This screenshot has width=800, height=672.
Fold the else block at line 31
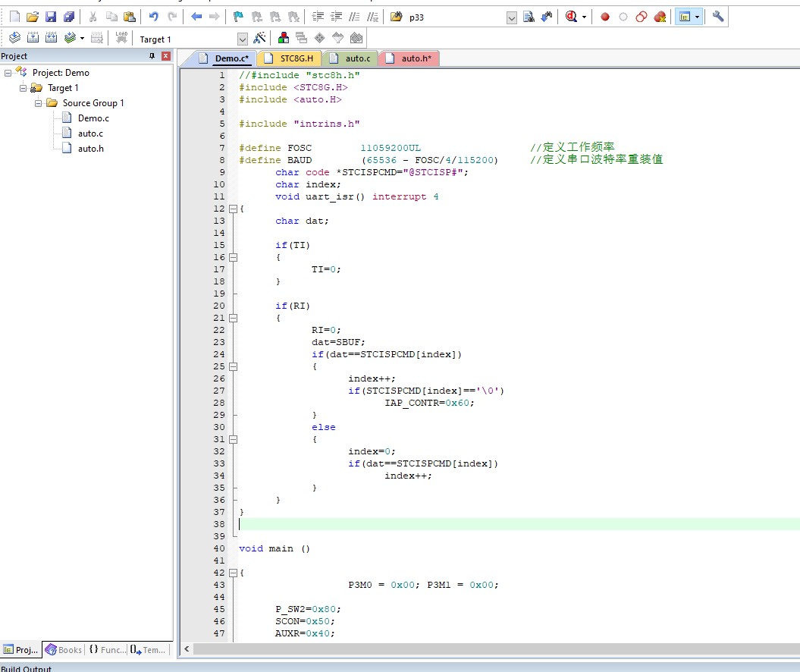pos(233,439)
